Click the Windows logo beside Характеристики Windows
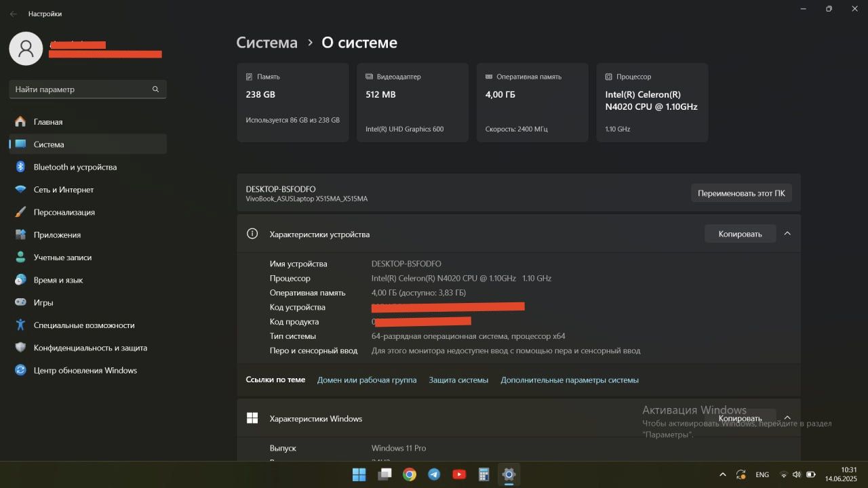The image size is (868, 488). (252, 418)
